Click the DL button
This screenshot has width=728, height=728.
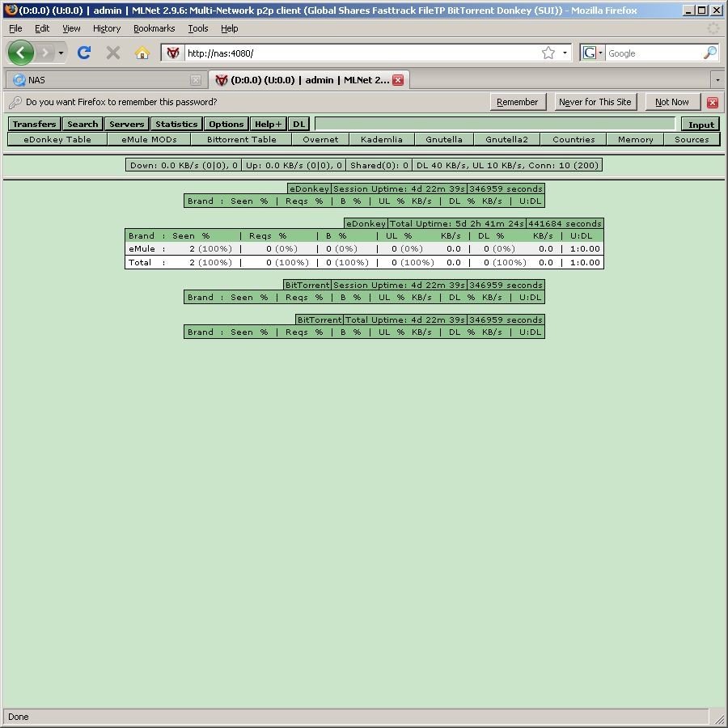pyautogui.click(x=298, y=124)
